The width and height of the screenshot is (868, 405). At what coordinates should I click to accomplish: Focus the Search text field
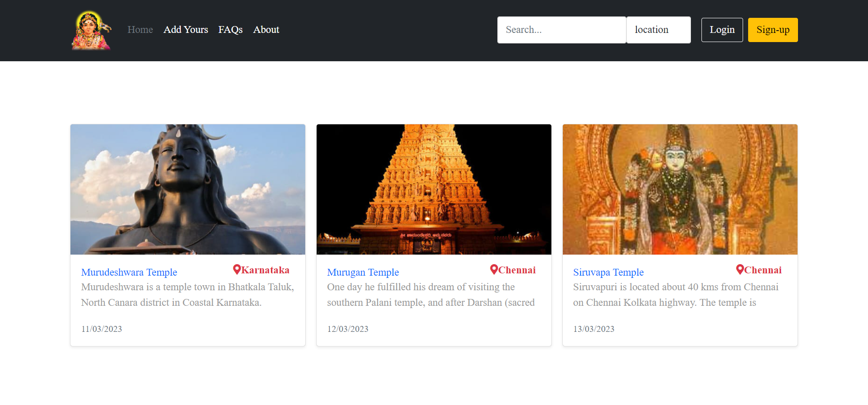click(561, 30)
